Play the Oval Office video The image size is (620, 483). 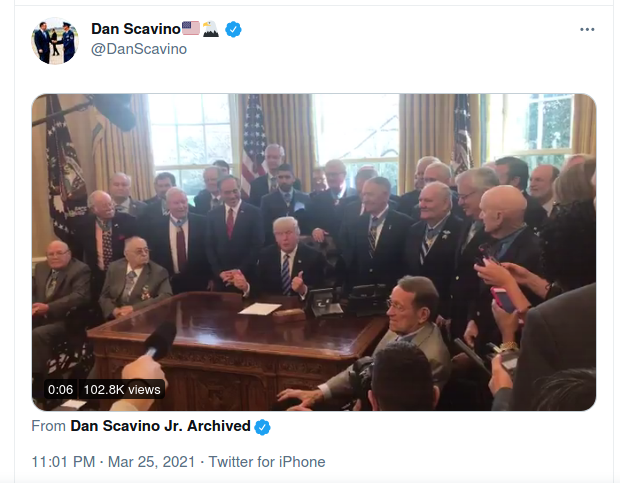coord(314,252)
